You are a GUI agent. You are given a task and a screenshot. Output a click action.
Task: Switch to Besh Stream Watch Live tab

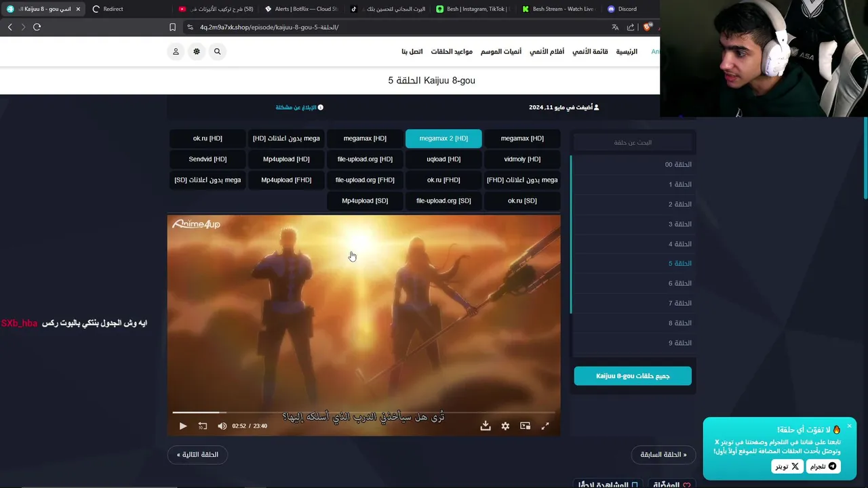[x=559, y=9]
